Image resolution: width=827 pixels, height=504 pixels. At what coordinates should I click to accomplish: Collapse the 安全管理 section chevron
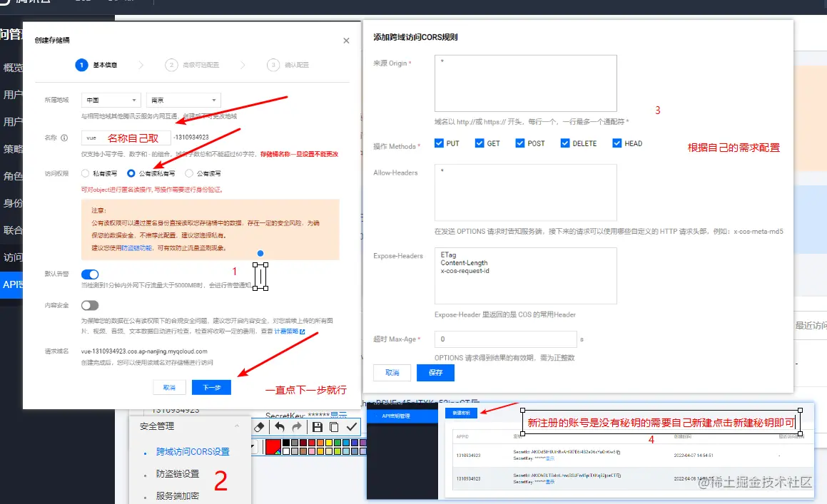pyautogui.click(x=237, y=426)
